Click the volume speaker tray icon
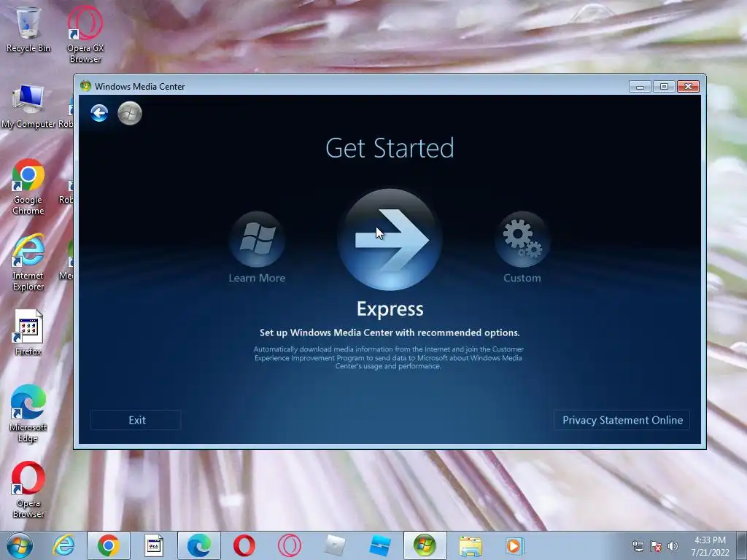Screen dimensions: 747x560 pyautogui.click(x=673, y=546)
